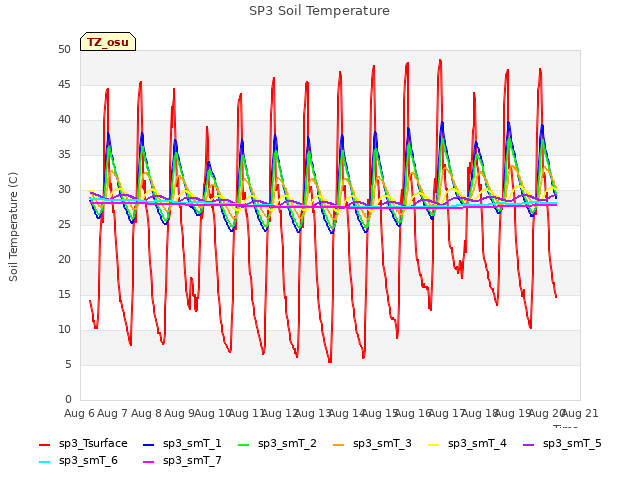Click the 40 y-axis tick label
The image size is (640, 480).
coord(64,120)
